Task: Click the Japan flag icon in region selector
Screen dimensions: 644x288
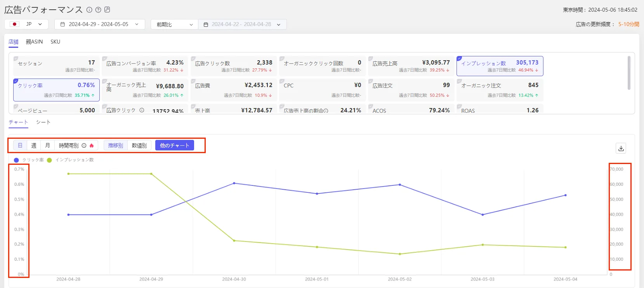Action: coord(15,24)
